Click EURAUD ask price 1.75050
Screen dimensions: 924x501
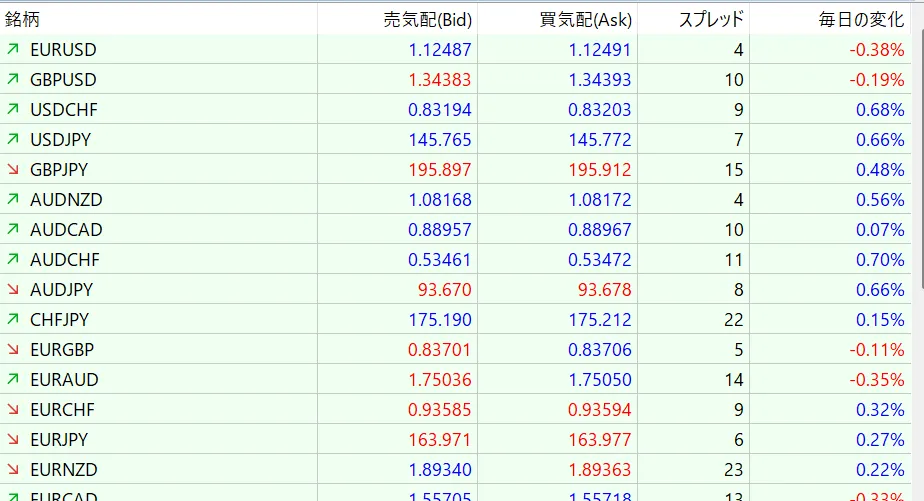pyautogui.click(x=599, y=380)
